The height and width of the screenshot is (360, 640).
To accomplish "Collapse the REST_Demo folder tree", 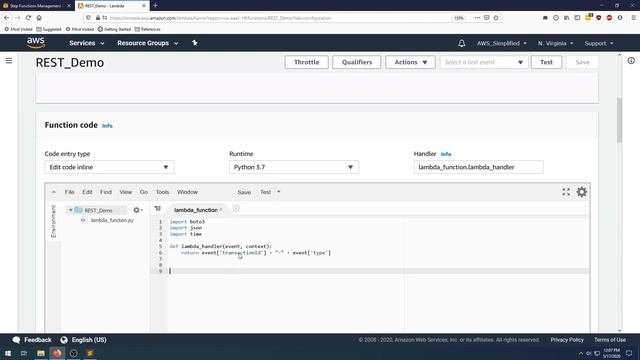I will (71, 210).
